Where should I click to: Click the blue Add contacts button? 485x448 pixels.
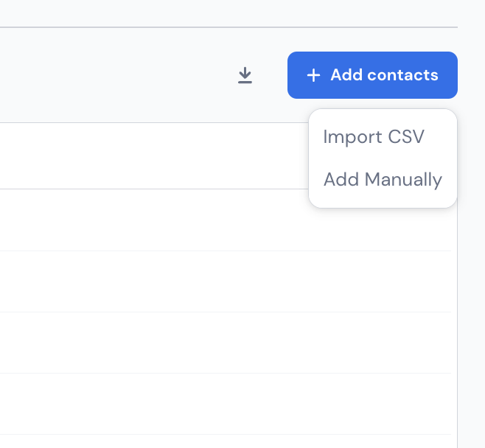click(372, 75)
